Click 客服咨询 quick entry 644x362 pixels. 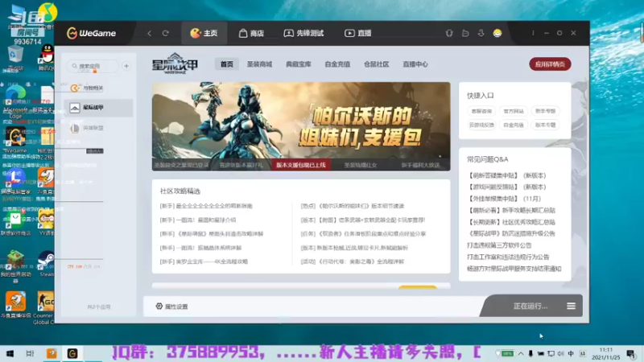(x=481, y=111)
